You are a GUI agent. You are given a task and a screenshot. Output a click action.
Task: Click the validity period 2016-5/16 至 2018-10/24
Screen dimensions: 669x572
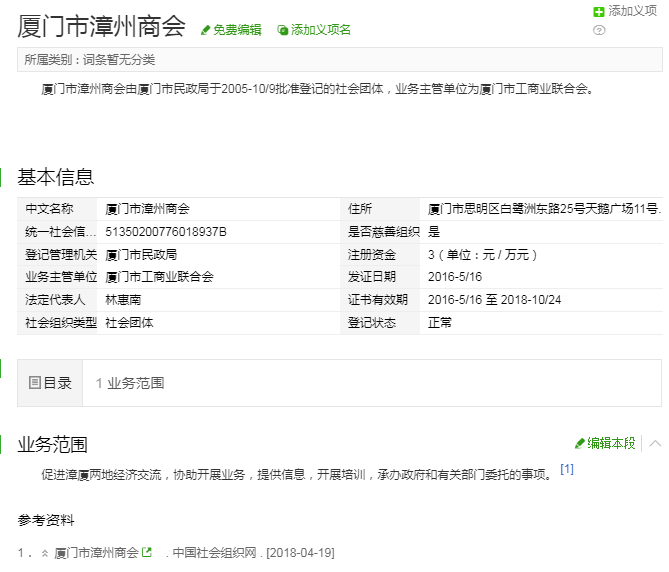point(494,300)
